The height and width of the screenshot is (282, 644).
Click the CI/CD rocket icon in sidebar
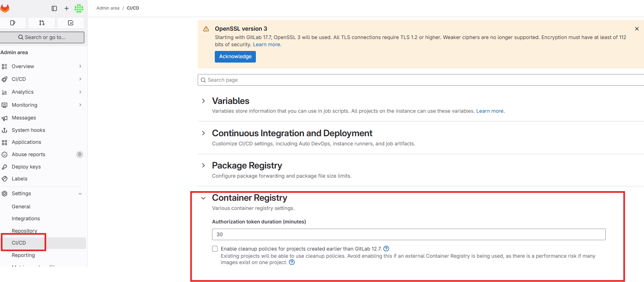point(4,79)
